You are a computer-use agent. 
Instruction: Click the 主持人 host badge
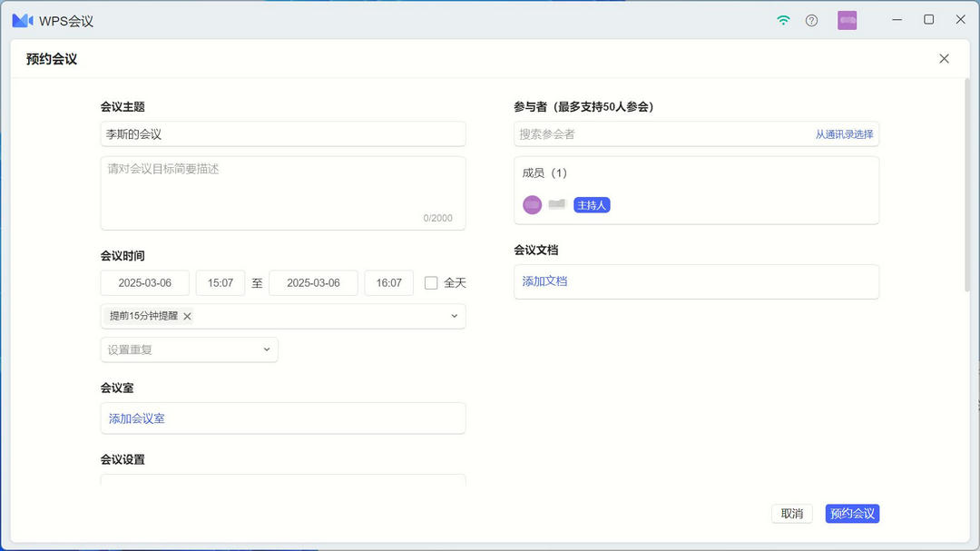[592, 204]
